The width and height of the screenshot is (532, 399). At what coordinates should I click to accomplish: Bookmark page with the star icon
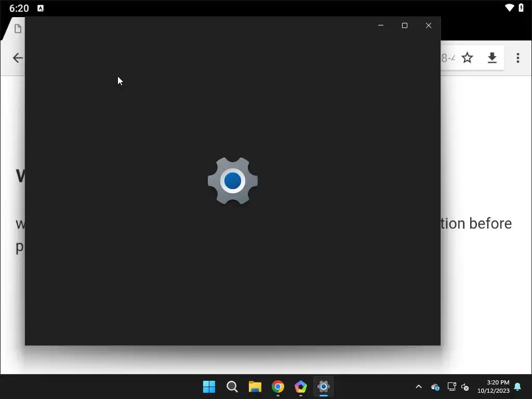click(x=467, y=58)
